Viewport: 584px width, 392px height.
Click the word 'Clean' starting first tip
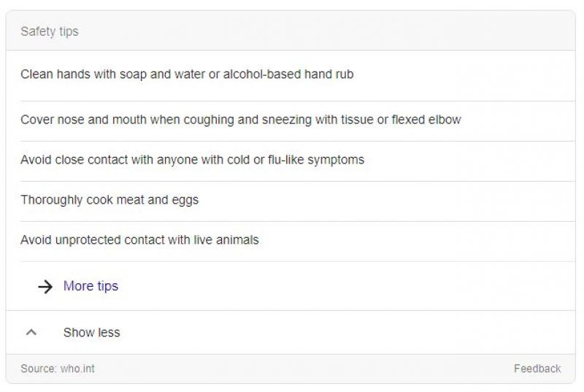(37, 74)
